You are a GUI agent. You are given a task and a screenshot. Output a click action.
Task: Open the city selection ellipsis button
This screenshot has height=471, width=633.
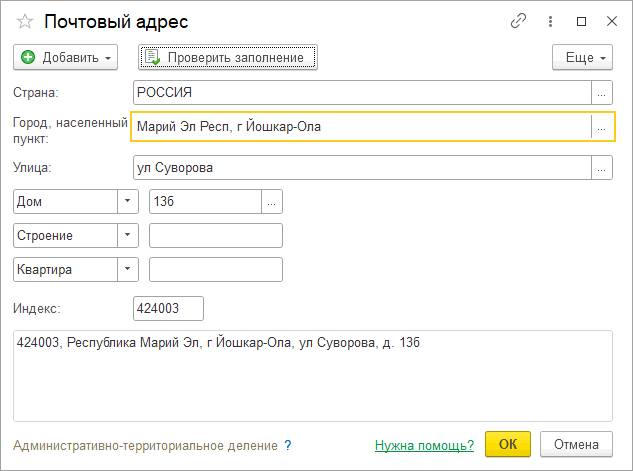tap(602, 127)
